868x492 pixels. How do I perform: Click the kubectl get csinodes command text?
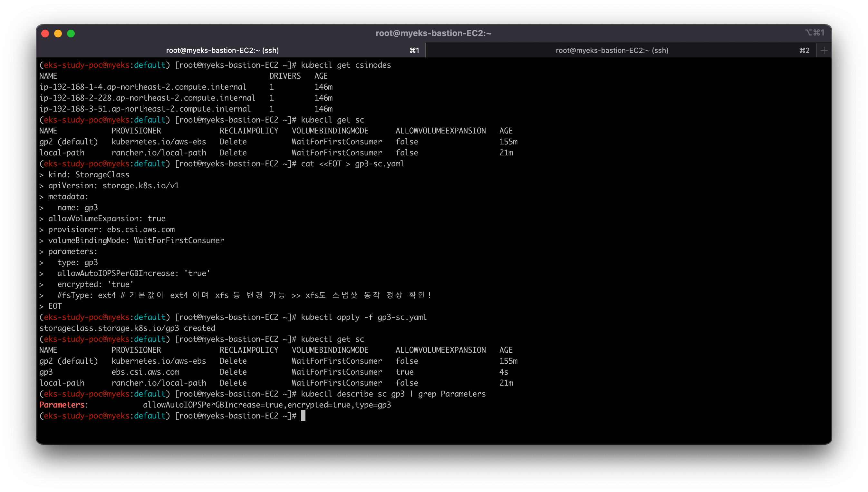point(346,65)
